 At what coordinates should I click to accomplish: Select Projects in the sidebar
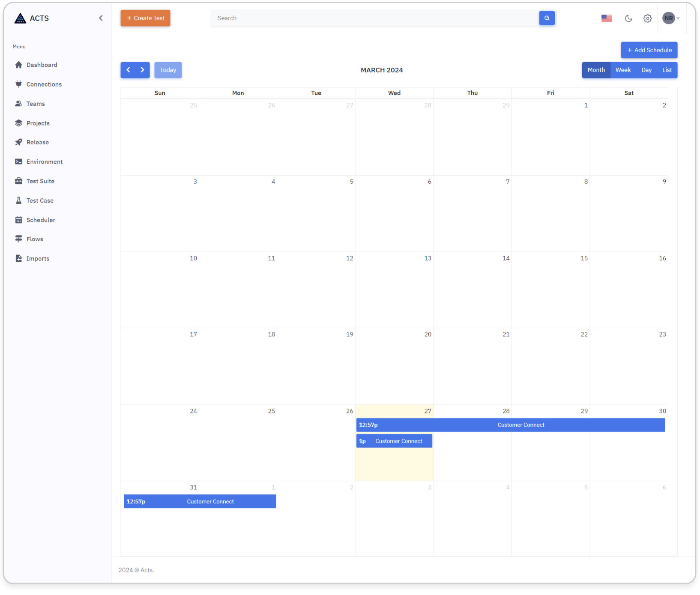point(38,123)
